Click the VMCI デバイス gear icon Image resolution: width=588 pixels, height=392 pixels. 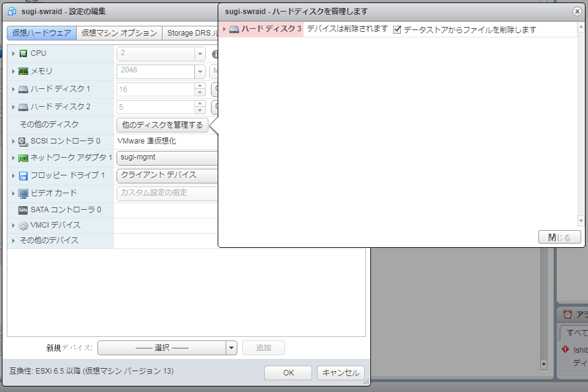pos(23,226)
